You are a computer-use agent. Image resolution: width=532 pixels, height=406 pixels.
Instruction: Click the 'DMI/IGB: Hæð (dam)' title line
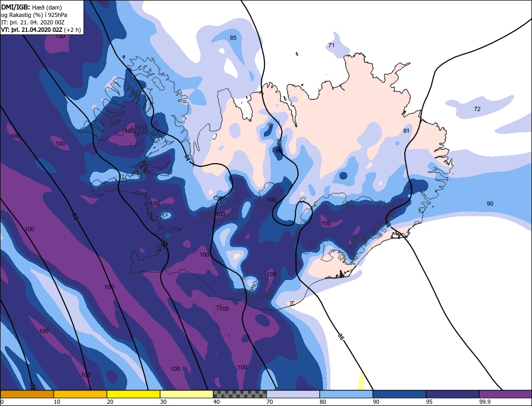click(x=31, y=7)
